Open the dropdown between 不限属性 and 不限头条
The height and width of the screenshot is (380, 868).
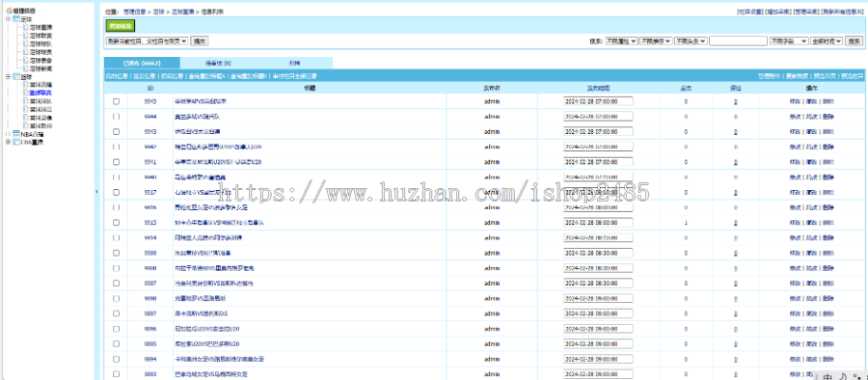(656, 41)
